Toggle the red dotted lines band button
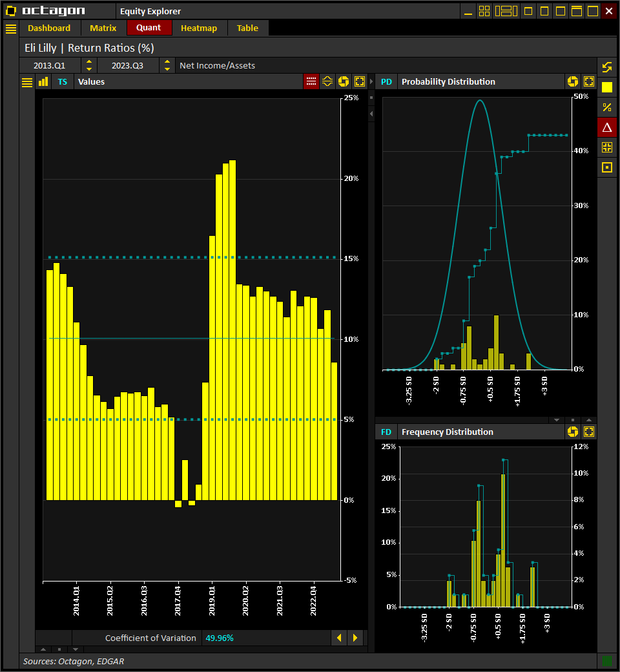The height and width of the screenshot is (672, 620). [311, 81]
